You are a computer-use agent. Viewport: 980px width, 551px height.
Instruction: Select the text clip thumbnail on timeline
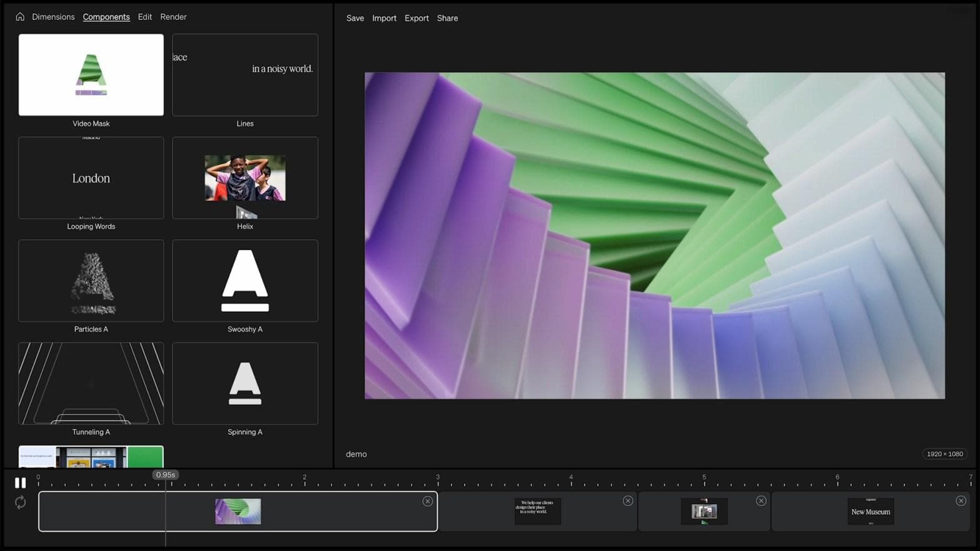click(537, 512)
